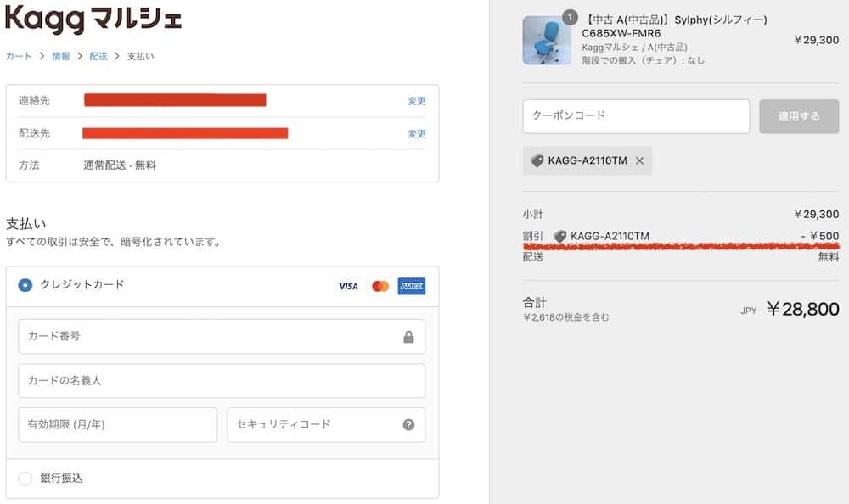Go to 情報 breadcrumb

[x=61, y=56]
